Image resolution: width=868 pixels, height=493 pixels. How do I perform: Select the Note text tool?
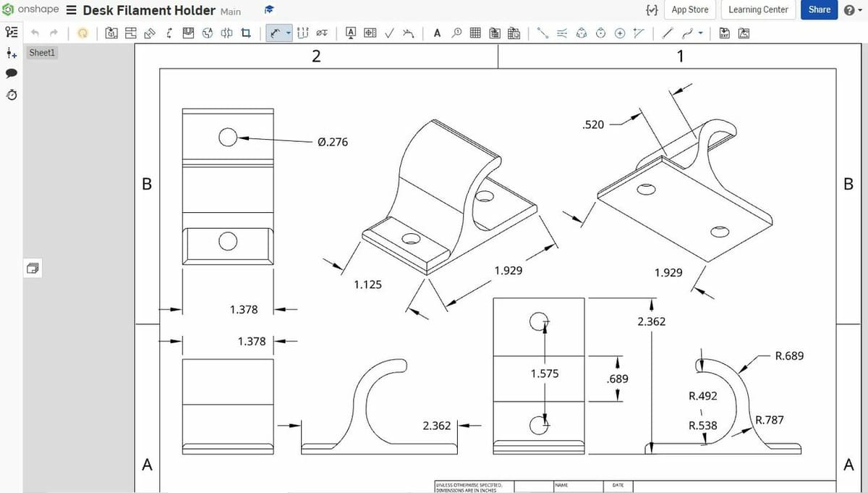(438, 33)
